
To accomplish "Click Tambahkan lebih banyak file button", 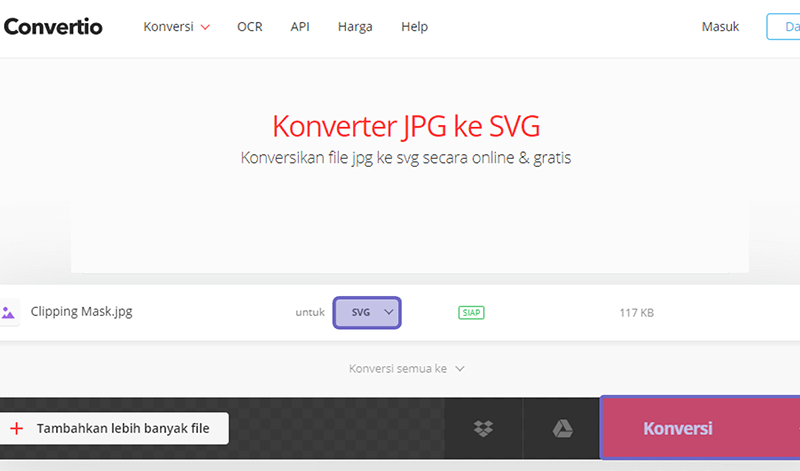I will point(113,428).
